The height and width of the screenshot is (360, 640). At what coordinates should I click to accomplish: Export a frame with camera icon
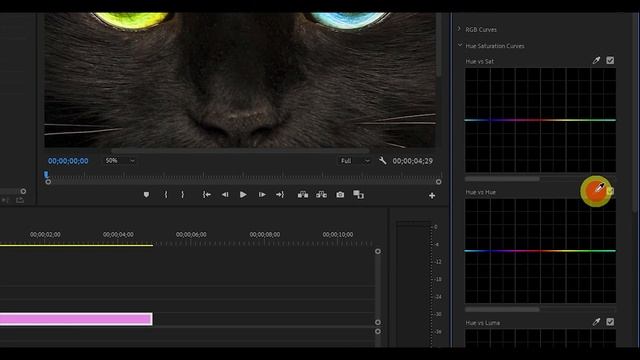click(340, 195)
